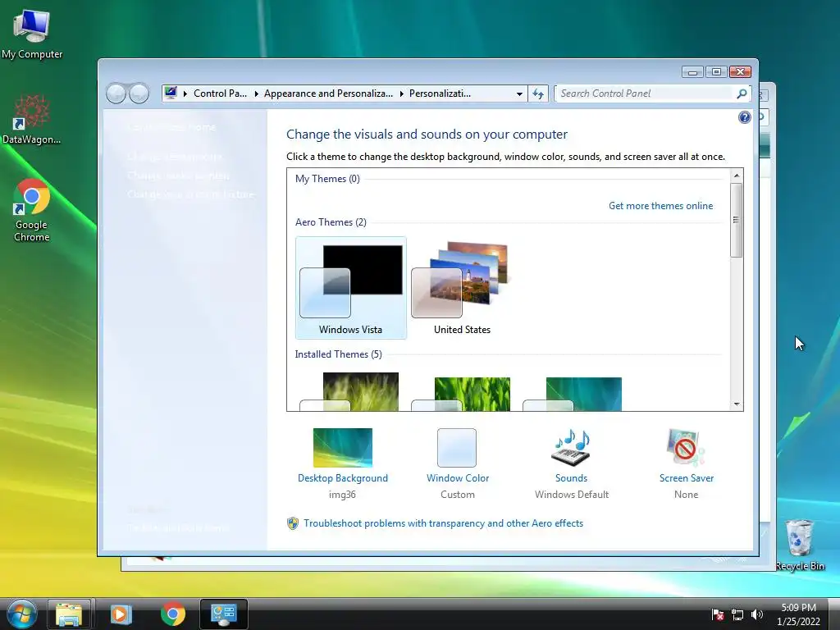Click Get more themes online
Screen dimensions: 840x630
pos(660,206)
